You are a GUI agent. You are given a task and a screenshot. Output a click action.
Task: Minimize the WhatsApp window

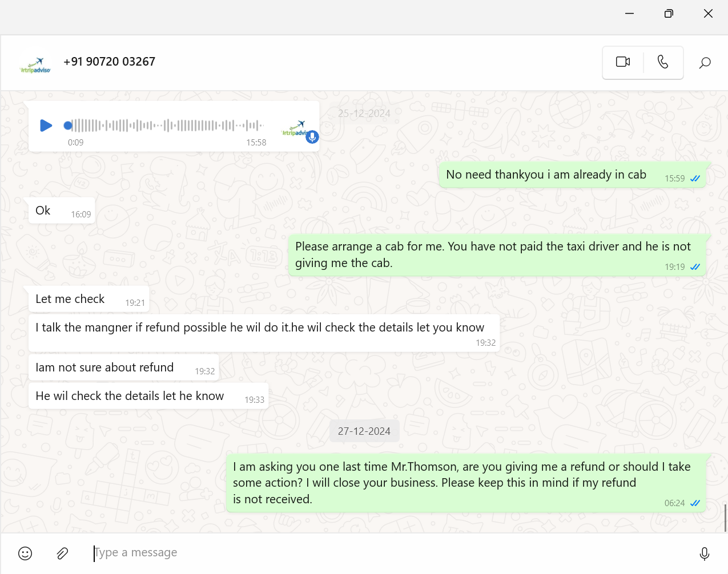click(x=629, y=14)
